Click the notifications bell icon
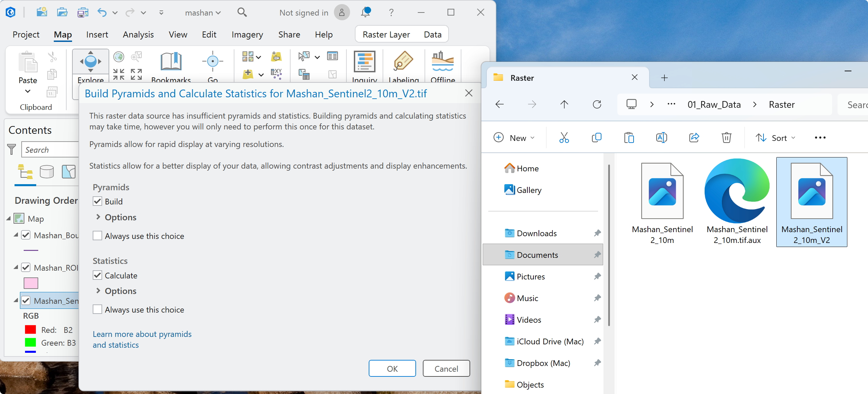This screenshot has width=868, height=394. pos(365,13)
